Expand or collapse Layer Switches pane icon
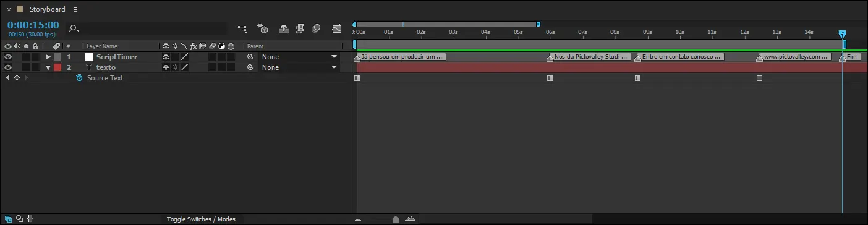Viewport: 868px width, 225px height. pos(7,219)
